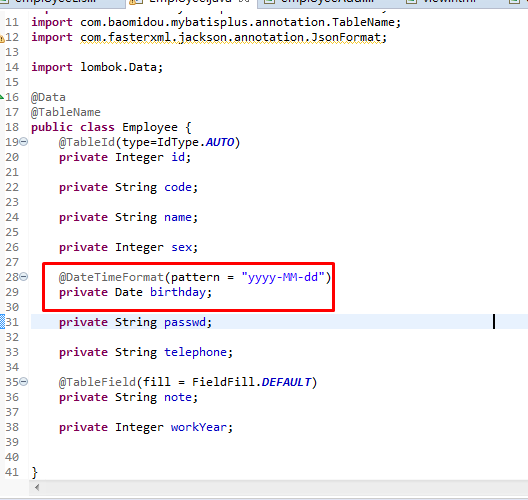Image resolution: width=528 pixels, height=500 pixels.
Task: Click the underlined 'JsonFormat' in line 12 import
Action: click(345, 37)
